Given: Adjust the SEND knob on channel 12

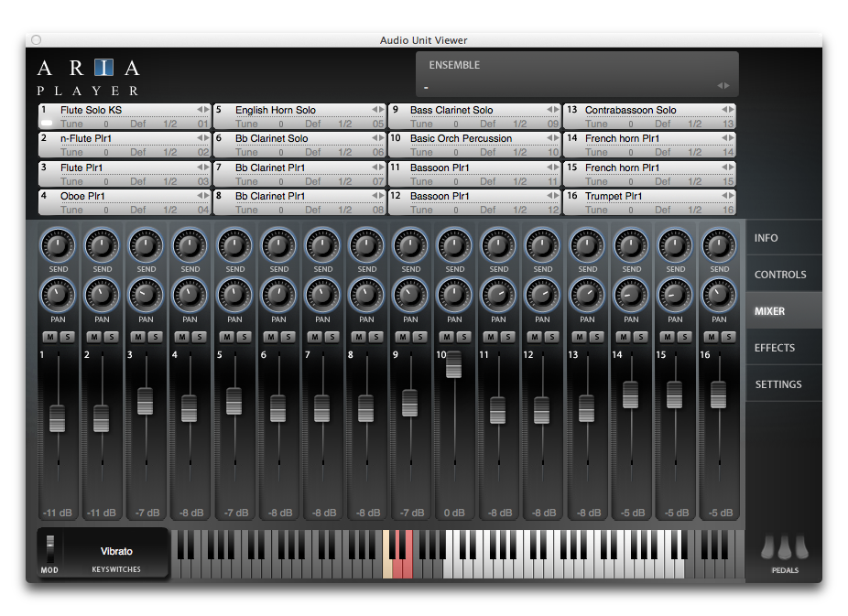Looking at the screenshot, I should 542,245.
